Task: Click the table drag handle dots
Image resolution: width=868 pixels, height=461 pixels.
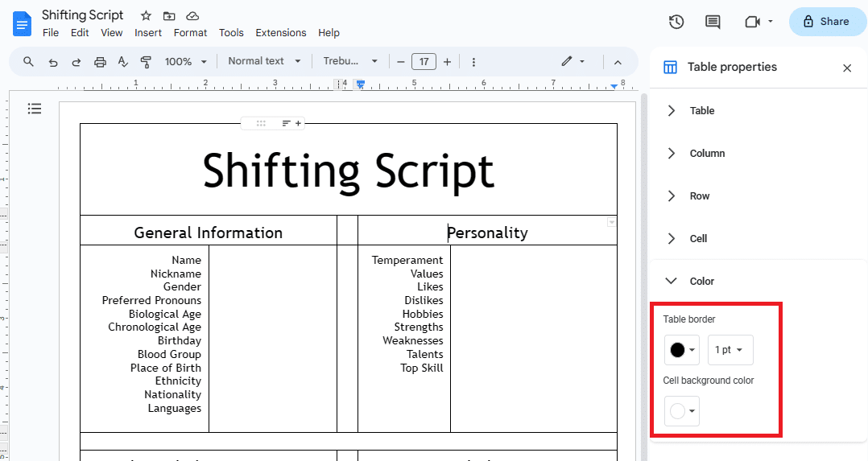Action: click(261, 123)
